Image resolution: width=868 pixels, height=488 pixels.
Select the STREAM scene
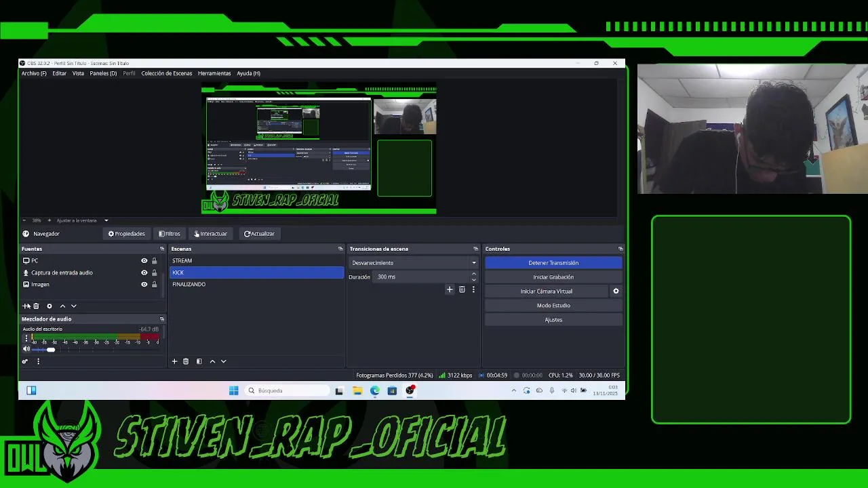256,261
